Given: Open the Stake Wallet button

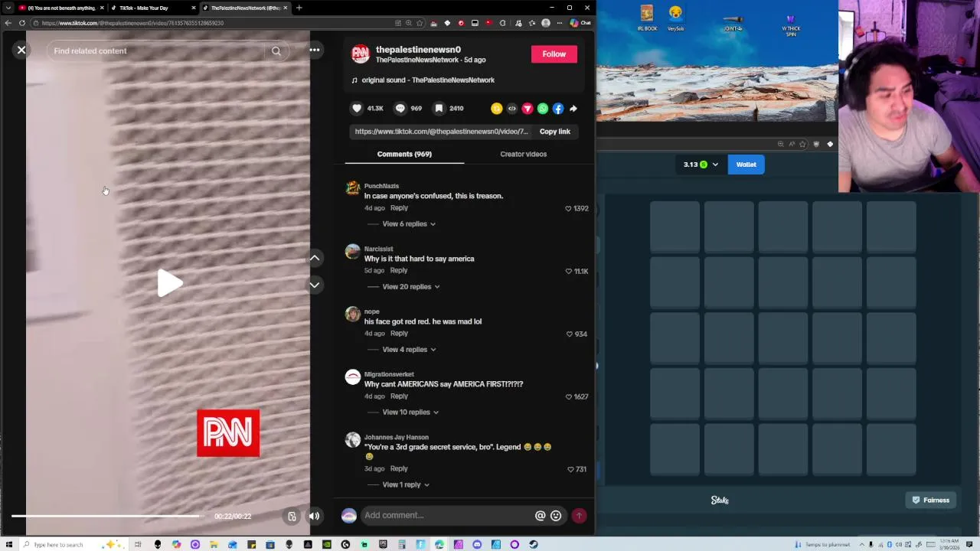Looking at the screenshot, I should (x=746, y=165).
